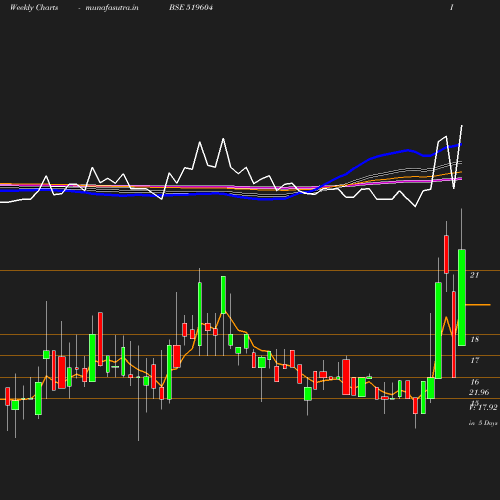
Task: Click the short orange level marker right of last candle
Action: point(478,305)
